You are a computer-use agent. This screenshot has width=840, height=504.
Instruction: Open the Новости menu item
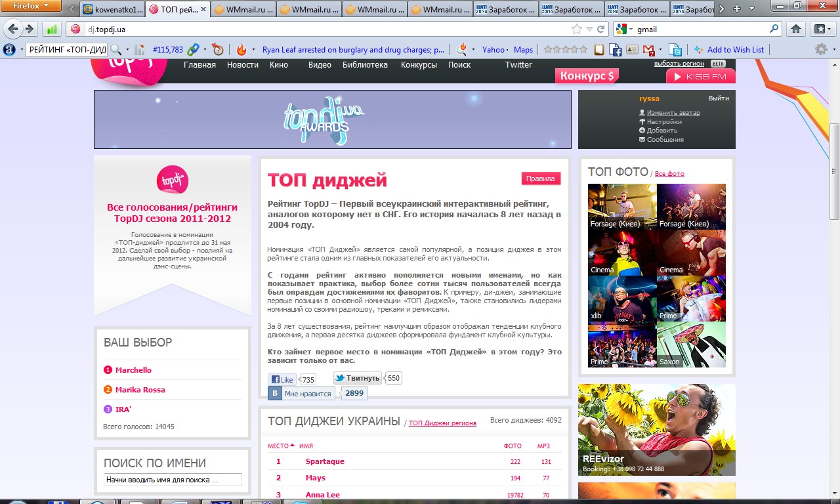point(243,64)
